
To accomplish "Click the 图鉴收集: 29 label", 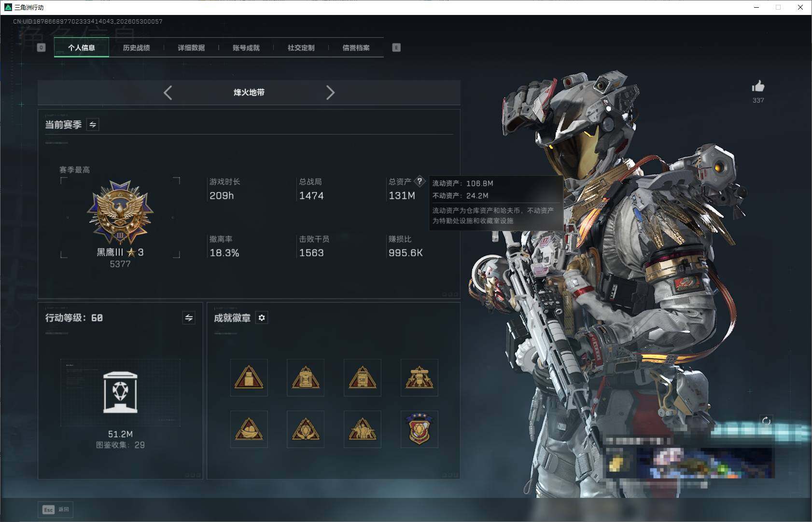I will 120,445.
